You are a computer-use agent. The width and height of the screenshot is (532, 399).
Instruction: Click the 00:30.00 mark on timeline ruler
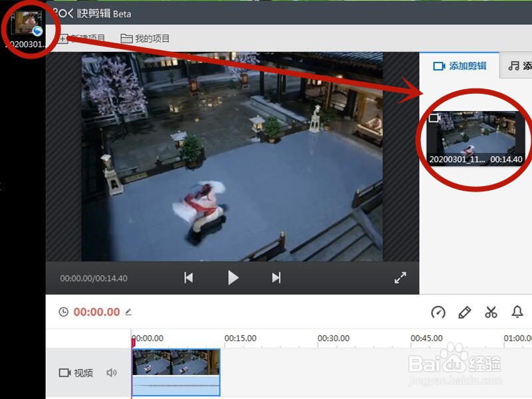334,338
